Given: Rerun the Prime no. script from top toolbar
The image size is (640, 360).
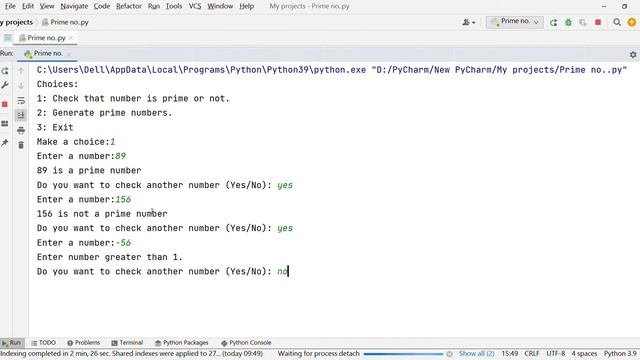Looking at the screenshot, I should coord(553,23).
